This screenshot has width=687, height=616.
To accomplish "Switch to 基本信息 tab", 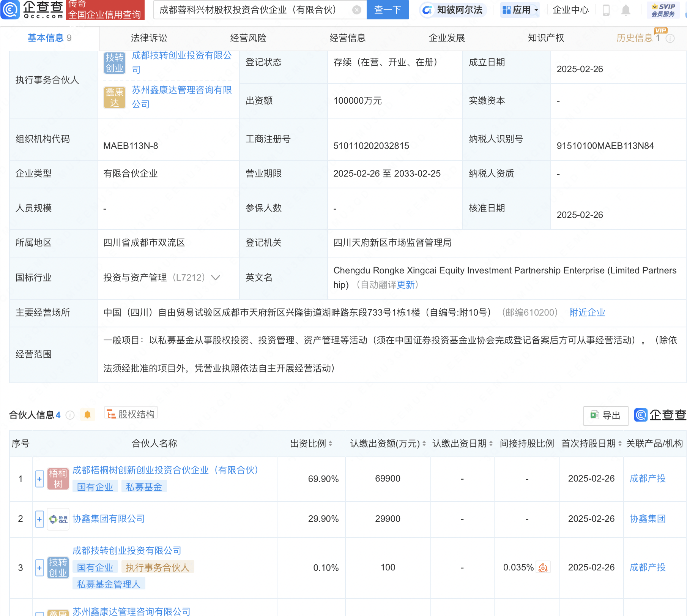I will click(x=49, y=38).
